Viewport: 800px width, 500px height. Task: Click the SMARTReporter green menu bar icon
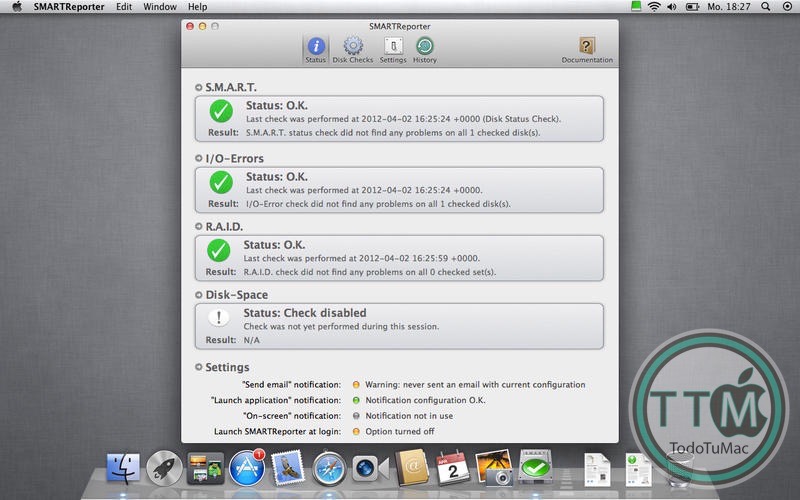[x=636, y=7]
